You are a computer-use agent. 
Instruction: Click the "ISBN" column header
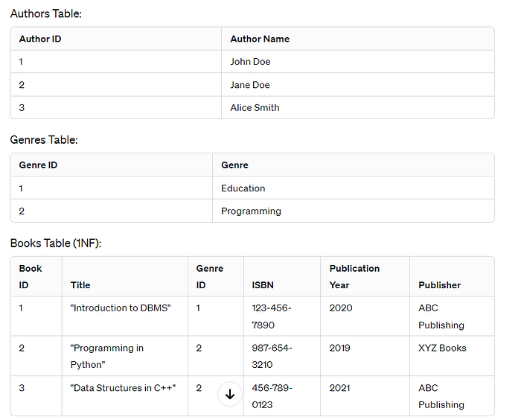[264, 285]
